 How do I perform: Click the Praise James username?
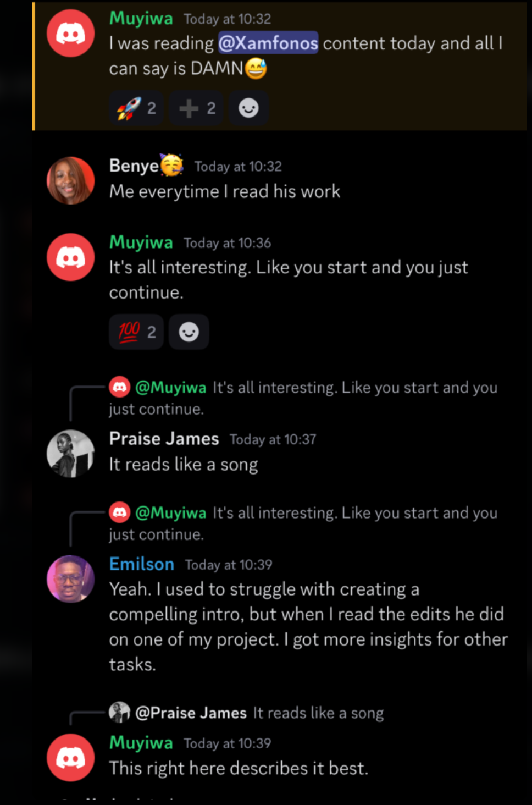pyautogui.click(x=164, y=439)
